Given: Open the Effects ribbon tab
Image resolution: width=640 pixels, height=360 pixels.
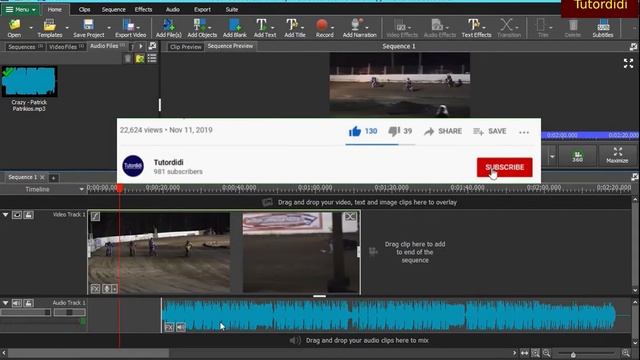Looking at the screenshot, I should point(143,9).
